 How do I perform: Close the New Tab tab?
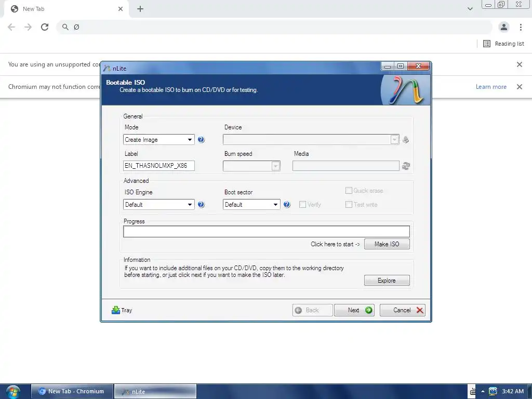point(121,9)
